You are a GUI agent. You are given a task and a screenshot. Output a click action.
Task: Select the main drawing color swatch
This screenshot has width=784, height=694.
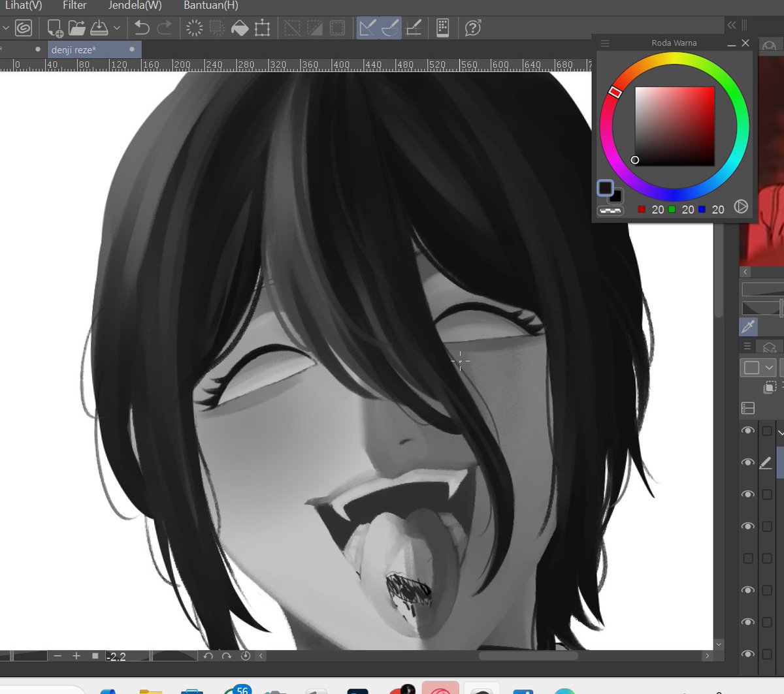tap(605, 188)
